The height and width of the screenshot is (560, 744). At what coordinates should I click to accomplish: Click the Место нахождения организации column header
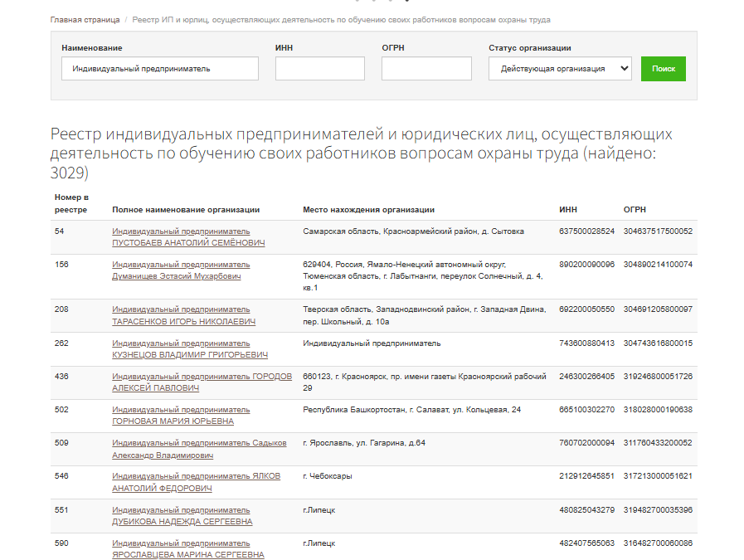368,210
